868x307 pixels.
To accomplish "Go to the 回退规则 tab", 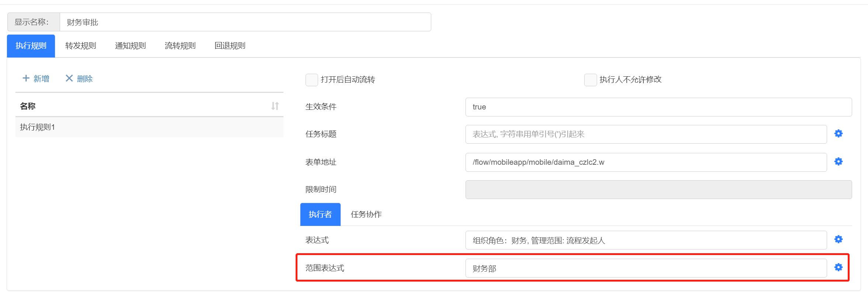I will coord(230,46).
